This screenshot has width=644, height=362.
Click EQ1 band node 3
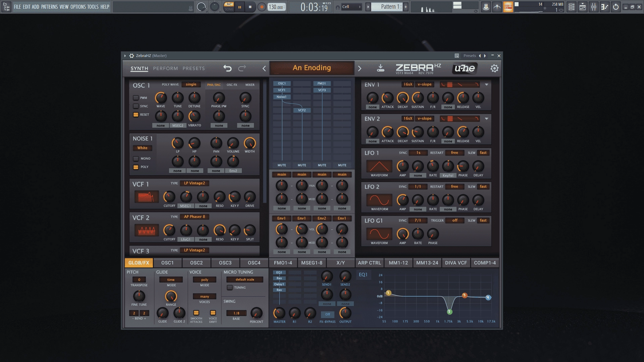coord(465,295)
